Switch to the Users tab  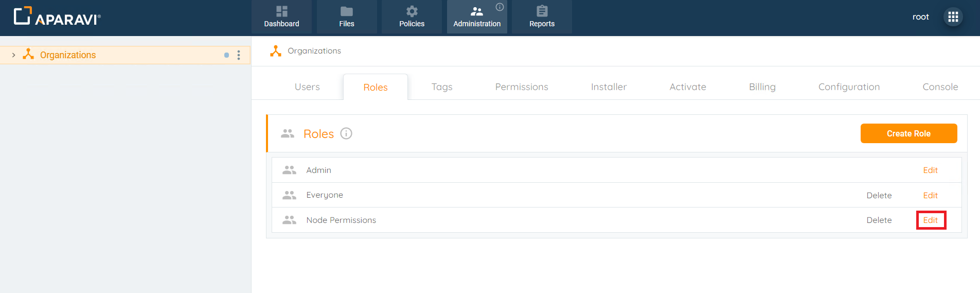[307, 87]
